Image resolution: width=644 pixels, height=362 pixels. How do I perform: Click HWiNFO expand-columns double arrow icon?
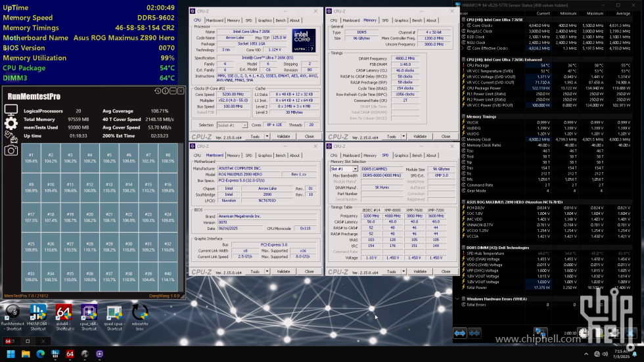click(459, 333)
